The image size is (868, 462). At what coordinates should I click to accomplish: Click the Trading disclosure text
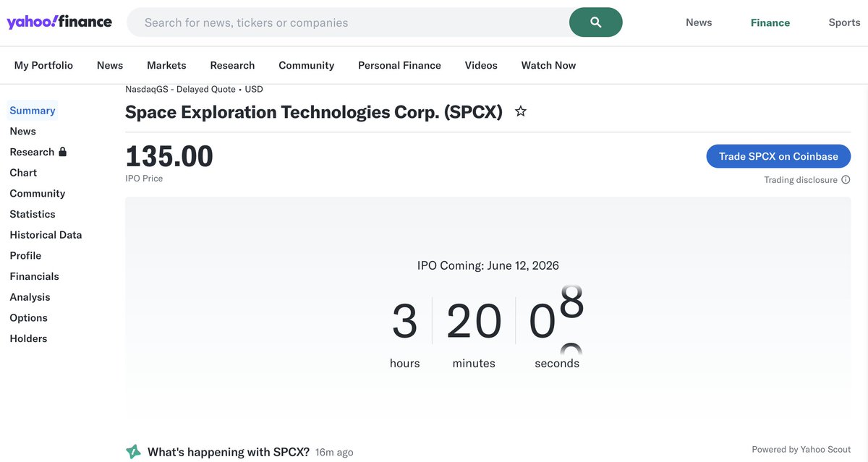(801, 180)
